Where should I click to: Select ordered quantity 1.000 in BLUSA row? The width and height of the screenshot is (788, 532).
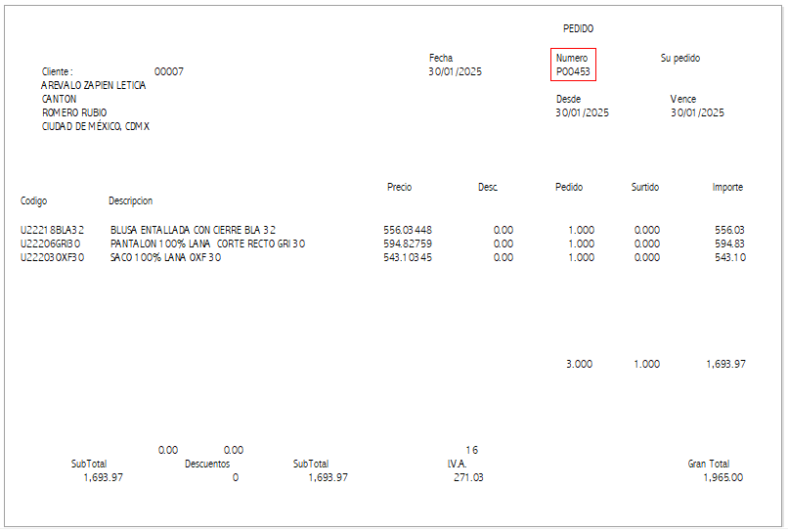tap(582, 230)
